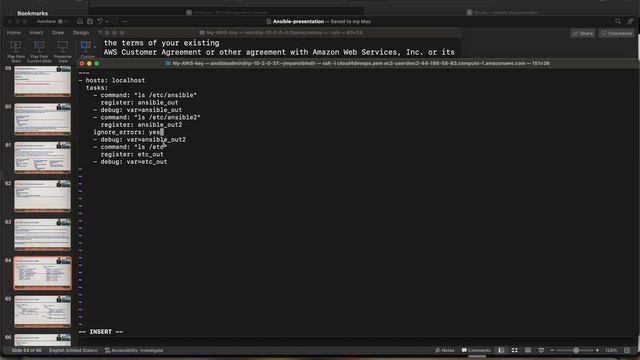Screen dimensions: 640x360
Task: Click the Save icon in PowerPoint toolbar
Action: [x=90, y=21]
